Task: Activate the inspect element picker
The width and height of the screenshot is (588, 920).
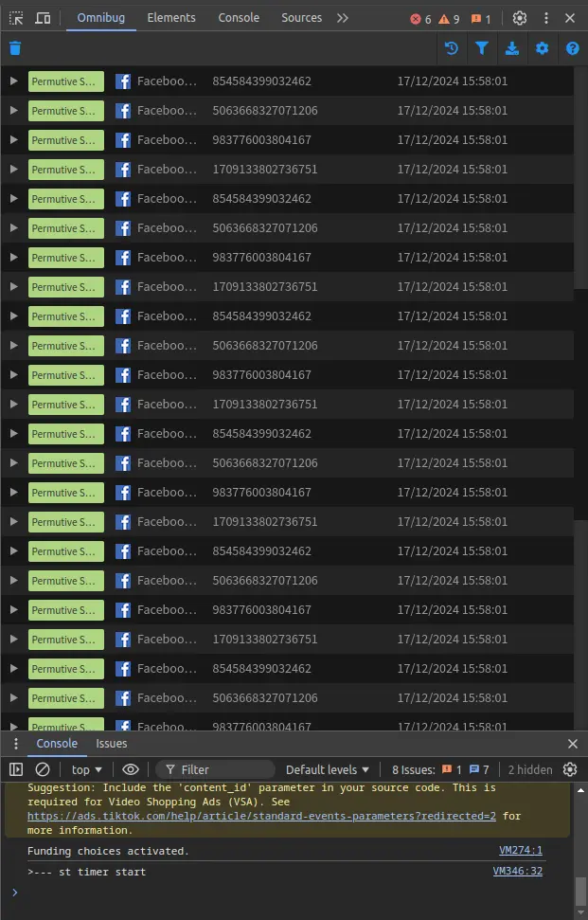Action: pyautogui.click(x=16, y=18)
